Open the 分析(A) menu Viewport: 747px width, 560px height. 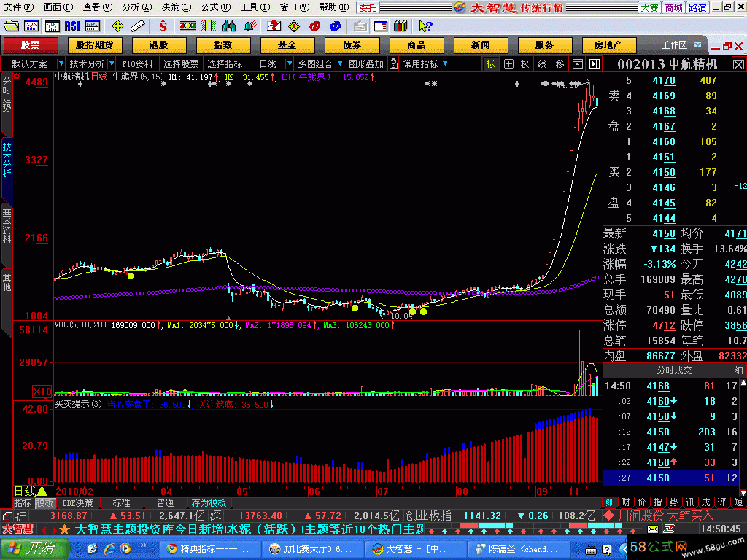tap(136, 7)
